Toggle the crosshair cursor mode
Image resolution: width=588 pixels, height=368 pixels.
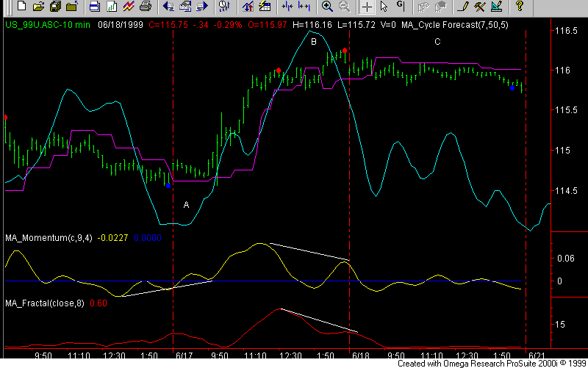(367, 7)
